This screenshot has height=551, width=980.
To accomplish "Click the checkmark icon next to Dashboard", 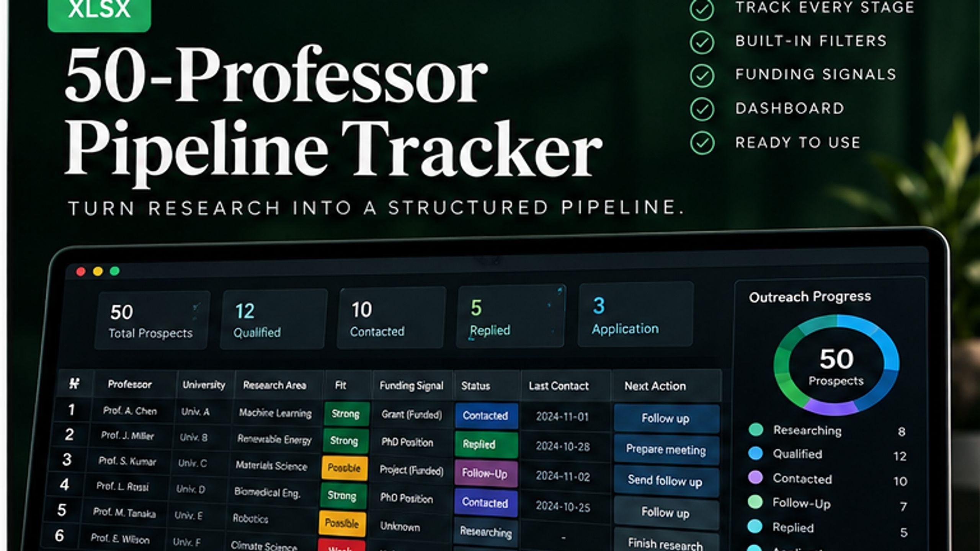I will point(702,109).
